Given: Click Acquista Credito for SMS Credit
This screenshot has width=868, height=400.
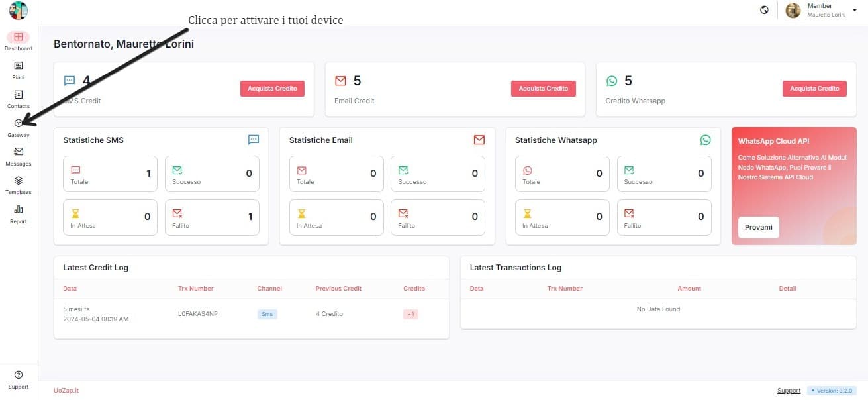Looking at the screenshot, I should 272,89.
